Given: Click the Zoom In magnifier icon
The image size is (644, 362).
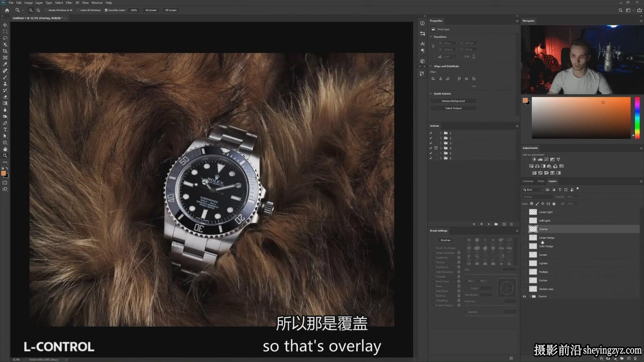Looking at the screenshot, I should tap(31, 10).
